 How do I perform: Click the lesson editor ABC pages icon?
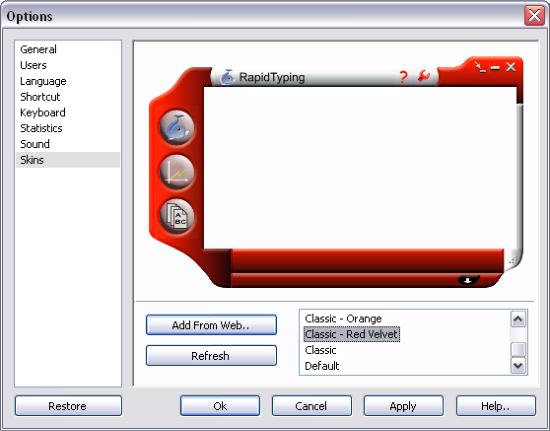(177, 216)
